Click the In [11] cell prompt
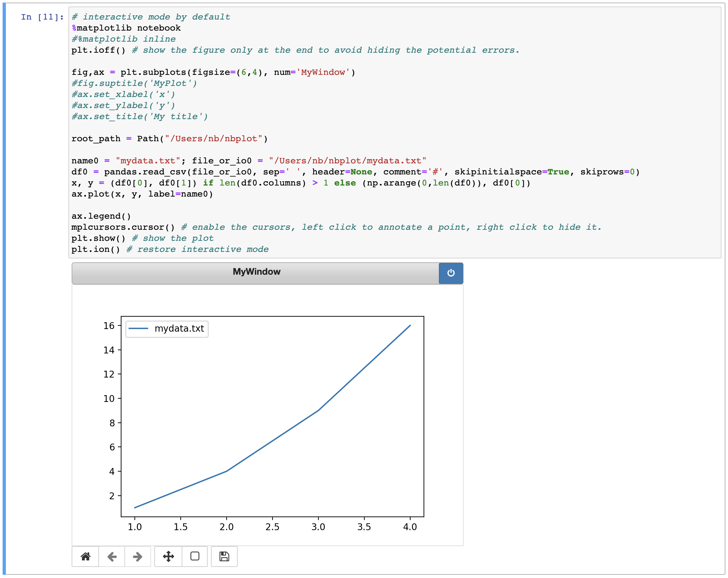Screen dimensions: 728x578 pyautogui.click(x=42, y=17)
